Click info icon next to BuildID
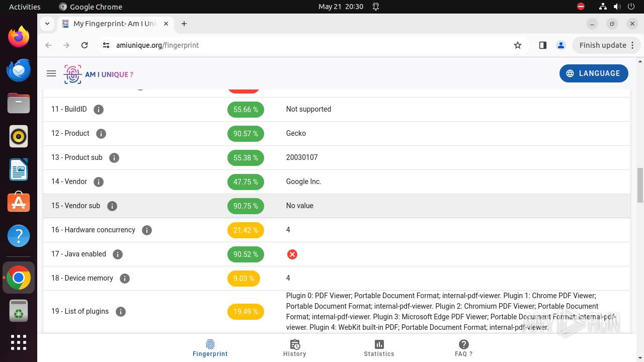 [x=99, y=109]
